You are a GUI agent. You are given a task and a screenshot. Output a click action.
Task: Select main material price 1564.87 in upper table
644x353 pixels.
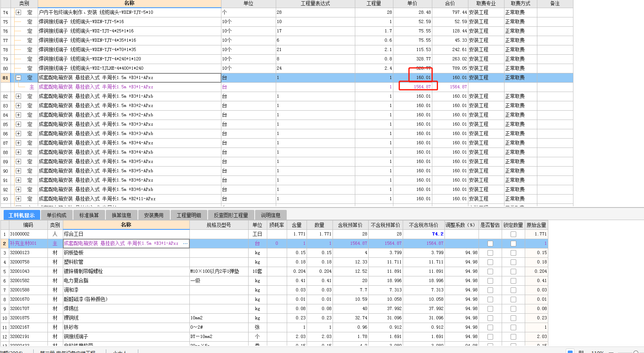(412, 87)
